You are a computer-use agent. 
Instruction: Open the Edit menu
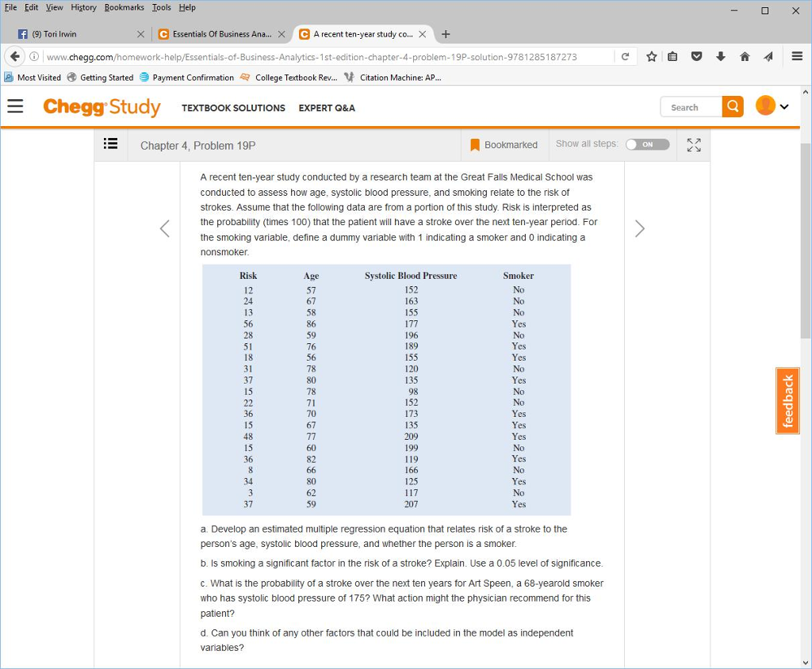[31, 8]
